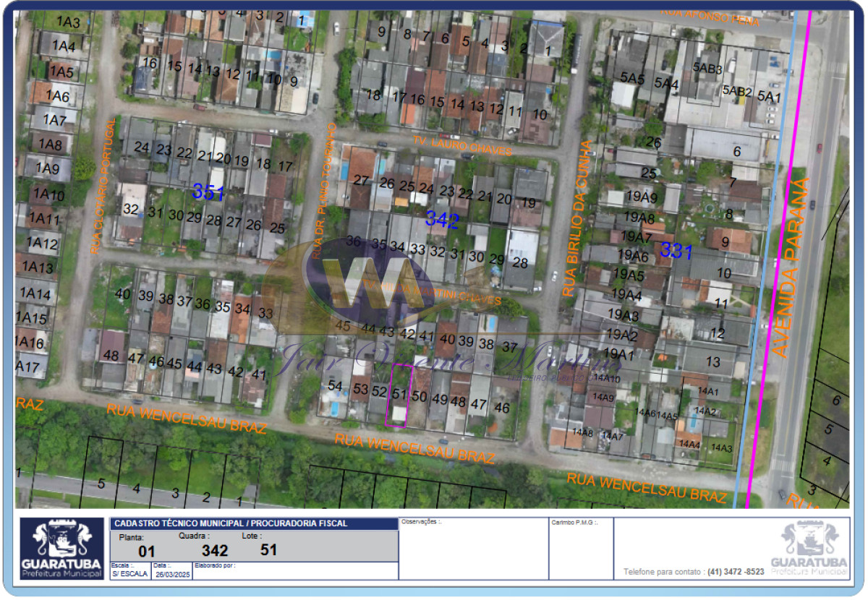The width and height of the screenshot is (868, 600).
Task: Click the Cadastro Técnico Municipal header bar
Action: [x=253, y=523]
